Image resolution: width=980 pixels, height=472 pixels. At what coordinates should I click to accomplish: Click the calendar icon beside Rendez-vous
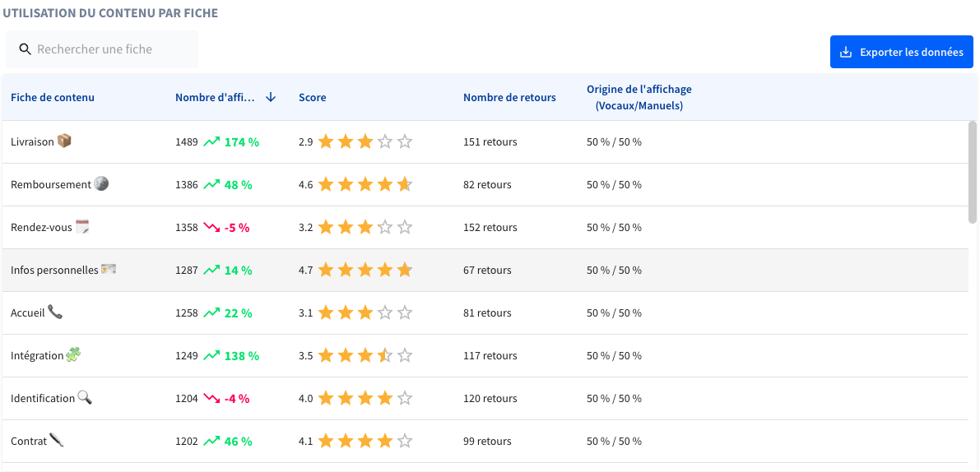(x=83, y=227)
